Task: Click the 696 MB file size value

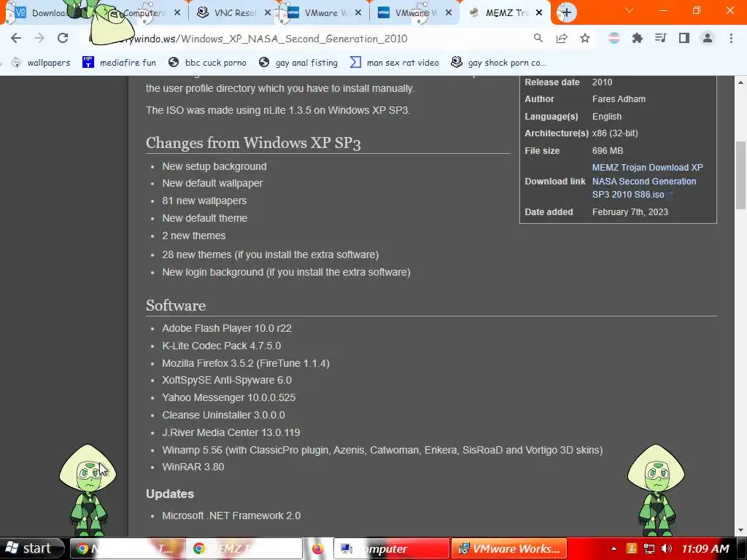Action: tap(608, 150)
